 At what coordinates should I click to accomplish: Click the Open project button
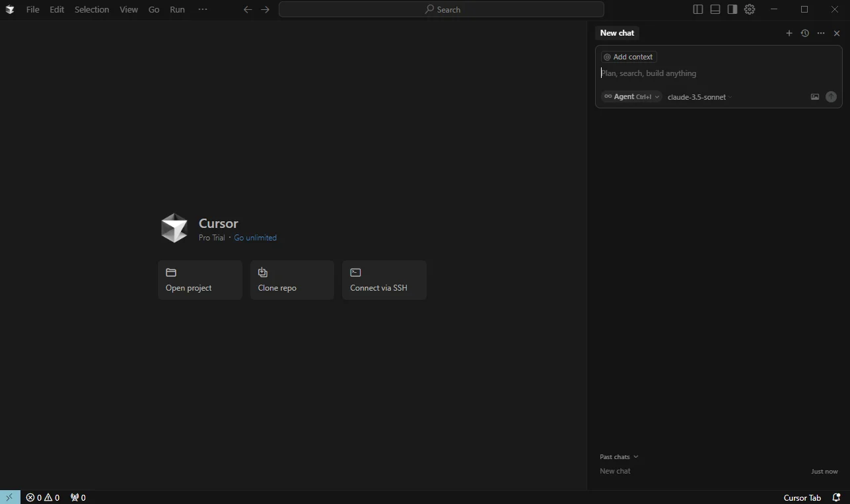200,280
